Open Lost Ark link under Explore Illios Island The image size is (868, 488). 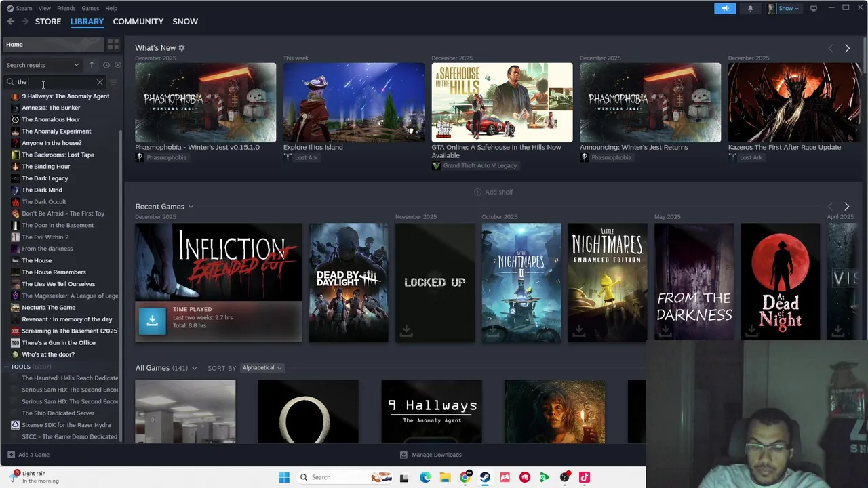(301, 157)
